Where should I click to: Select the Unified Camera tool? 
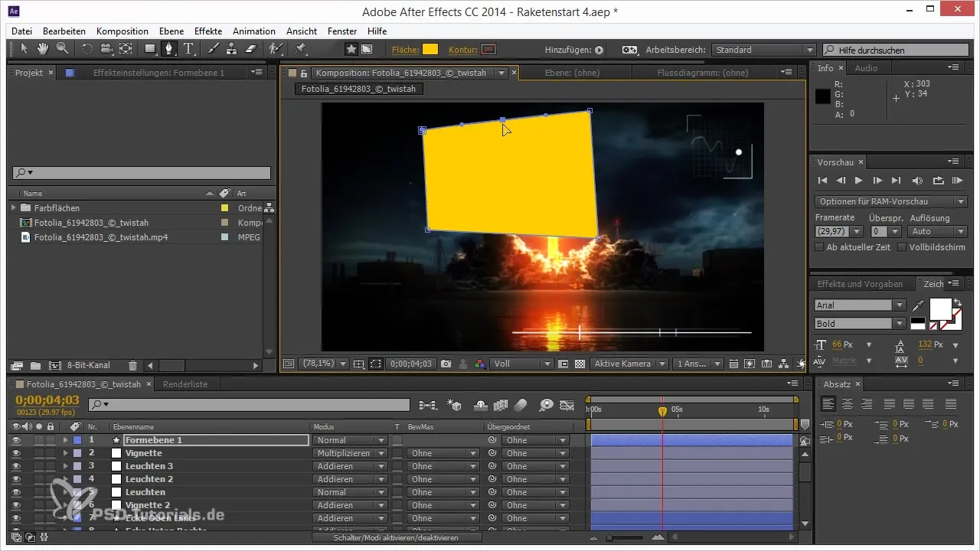(x=106, y=49)
